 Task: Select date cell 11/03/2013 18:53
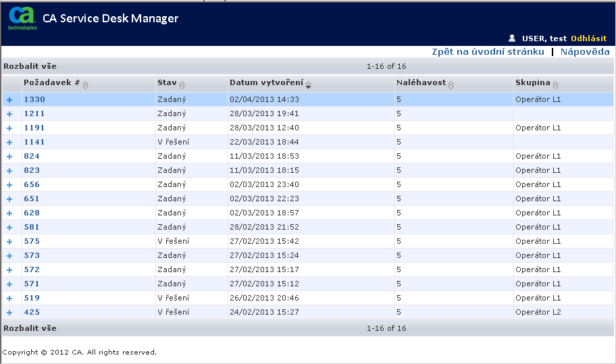pos(264,156)
